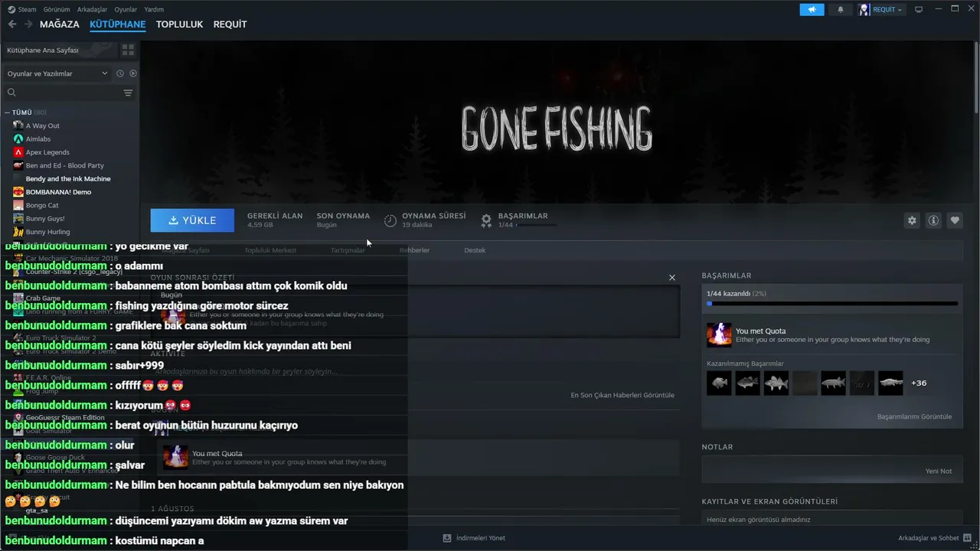The image size is (980, 551).
Task: Expand the Oyunlar ve Yazılımlar dropdown
Action: [x=57, y=73]
